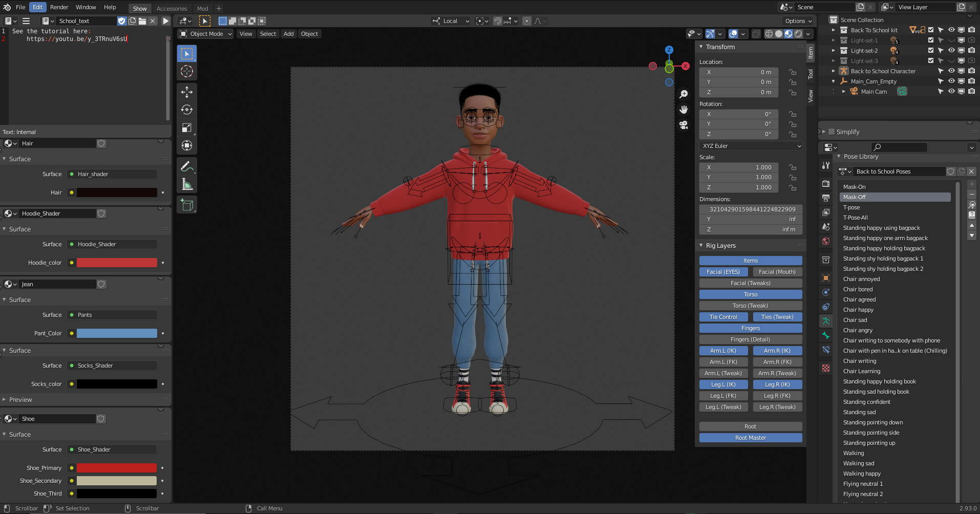Select the Rotate tool
The height and width of the screenshot is (514, 980).
(x=187, y=110)
